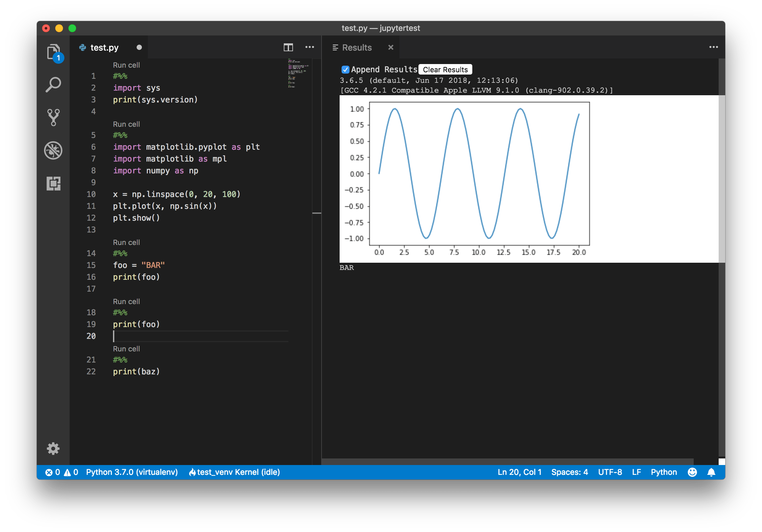
Task: Open the Explorer sidebar icon
Action: [x=53, y=52]
